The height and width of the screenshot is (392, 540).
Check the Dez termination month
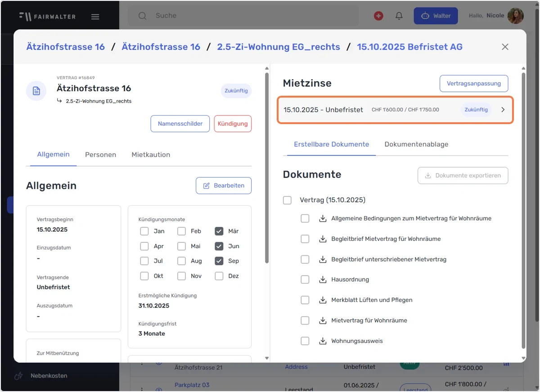tap(219, 276)
